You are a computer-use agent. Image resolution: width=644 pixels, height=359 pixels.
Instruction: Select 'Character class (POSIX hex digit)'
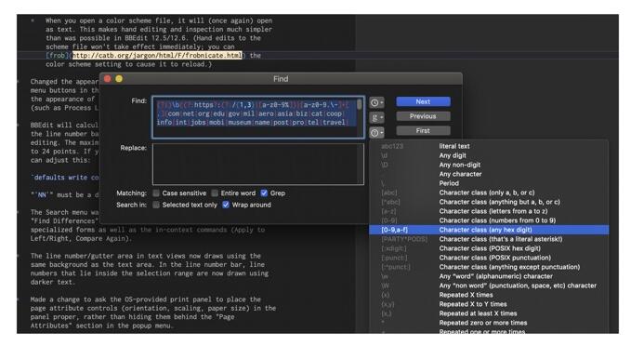489,248
